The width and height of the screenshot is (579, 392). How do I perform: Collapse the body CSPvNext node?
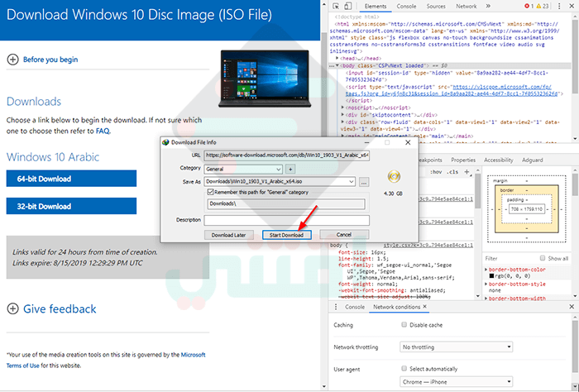pyautogui.click(x=337, y=65)
